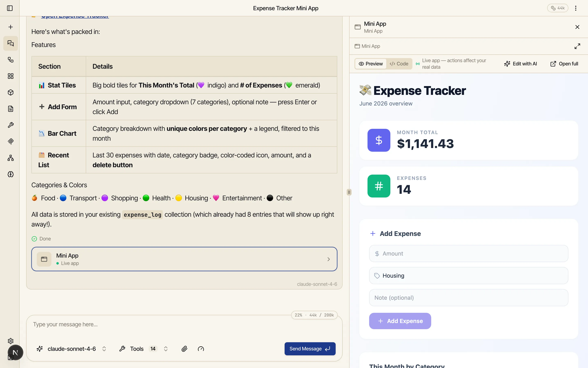Open settings gear in sidebar

pos(10,341)
